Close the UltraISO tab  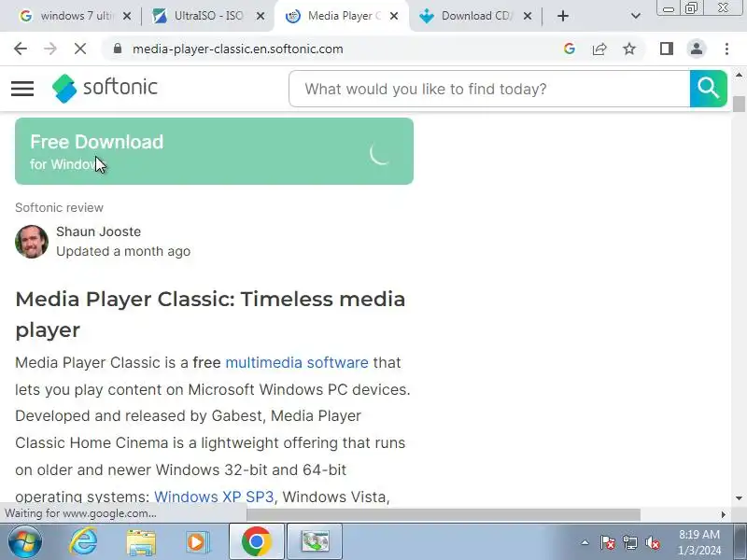point(261,16)
